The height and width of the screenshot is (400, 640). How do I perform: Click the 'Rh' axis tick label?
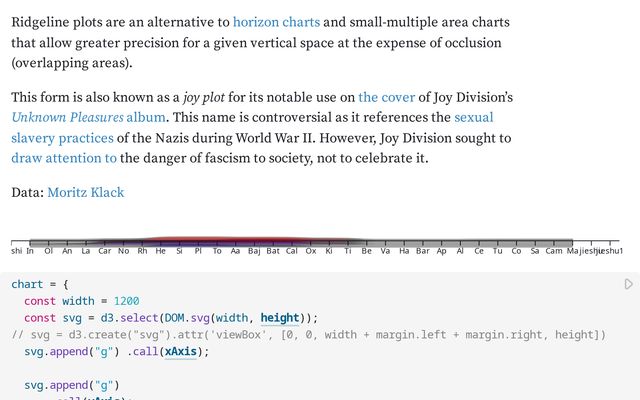[143, 252]
